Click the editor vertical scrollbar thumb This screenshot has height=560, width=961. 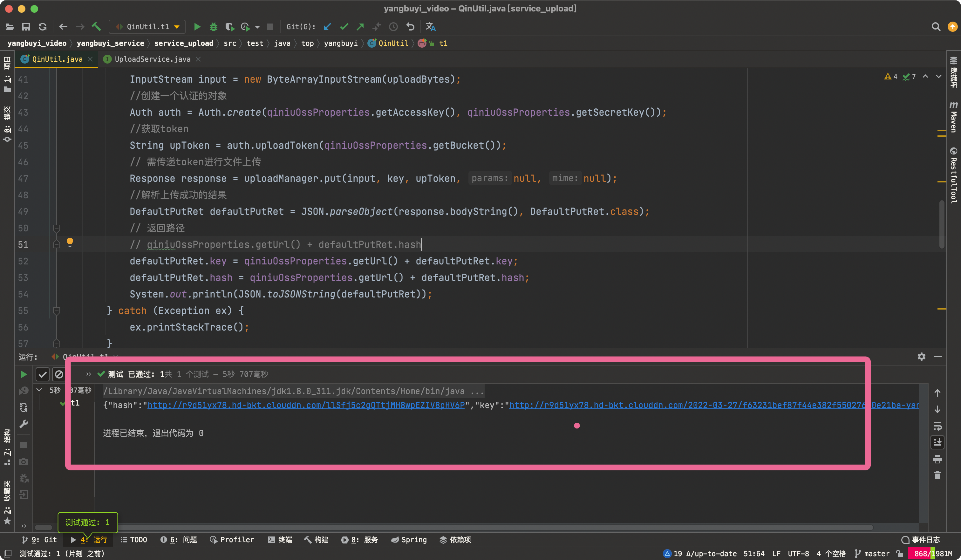942,224
